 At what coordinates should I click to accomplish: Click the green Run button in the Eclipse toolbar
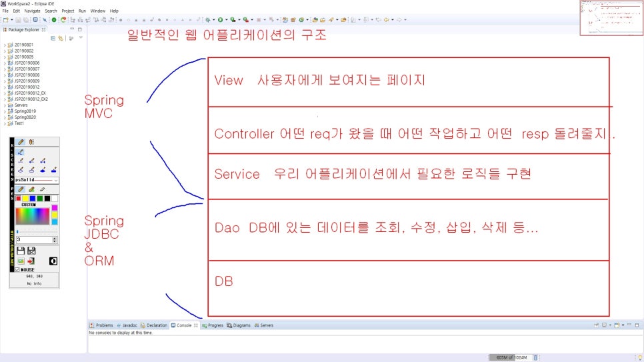[x=221, y=20]
